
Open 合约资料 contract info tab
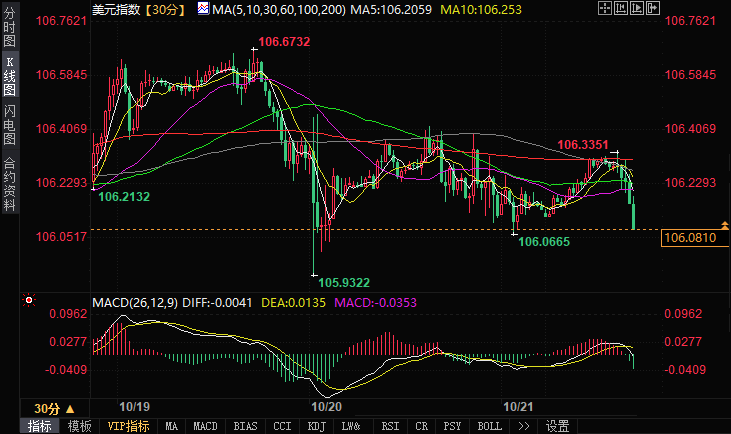point(9,184)
